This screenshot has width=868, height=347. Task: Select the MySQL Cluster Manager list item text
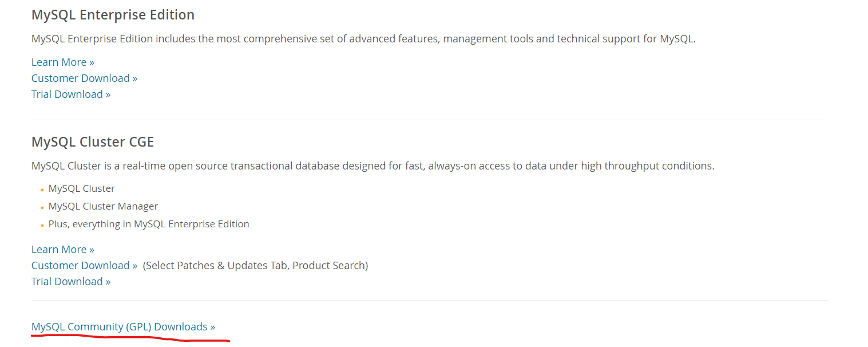pos(103,206)
